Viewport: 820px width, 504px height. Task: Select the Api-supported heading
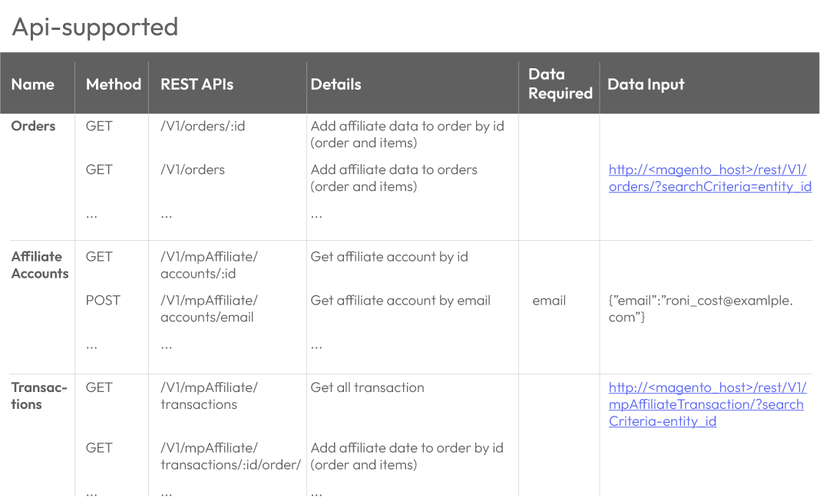pos(95,27)
